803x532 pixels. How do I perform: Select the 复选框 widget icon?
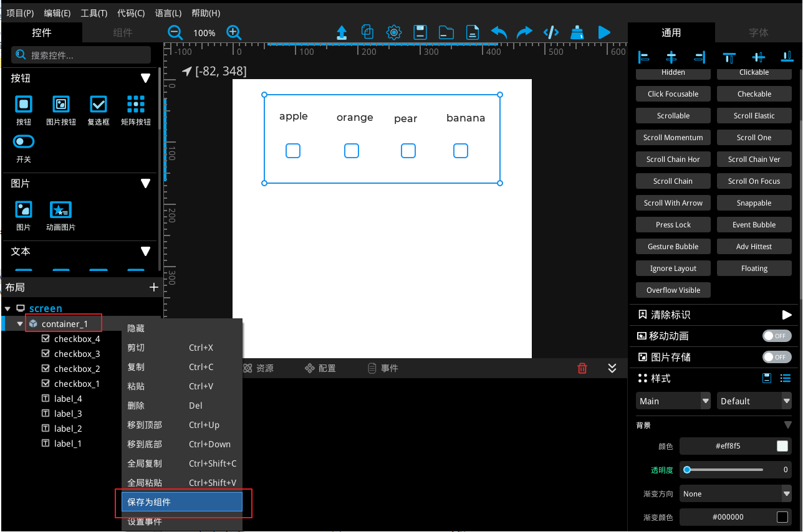click(99, 104)
